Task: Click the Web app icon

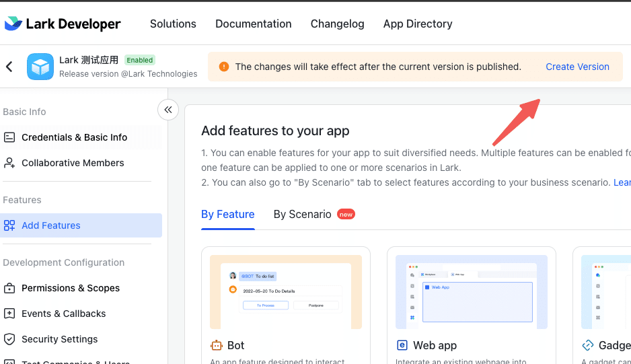Action: 402,345
